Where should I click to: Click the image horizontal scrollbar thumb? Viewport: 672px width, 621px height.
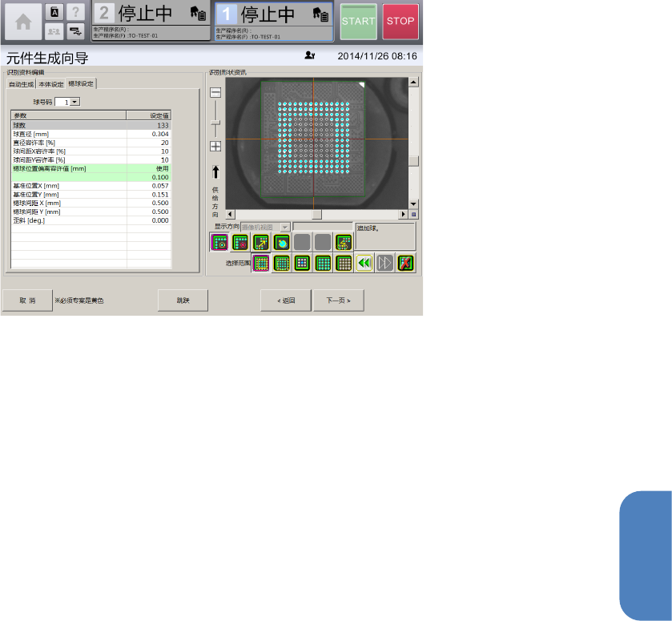(x=316, y=214)
